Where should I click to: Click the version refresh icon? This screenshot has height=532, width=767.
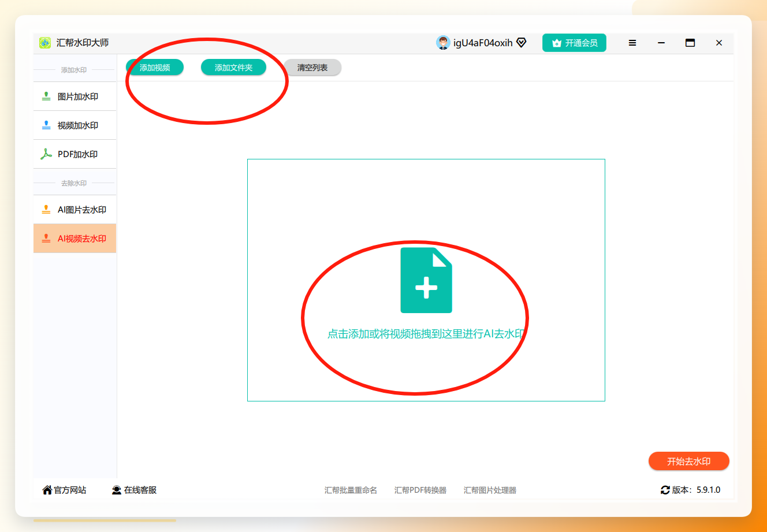665,490
